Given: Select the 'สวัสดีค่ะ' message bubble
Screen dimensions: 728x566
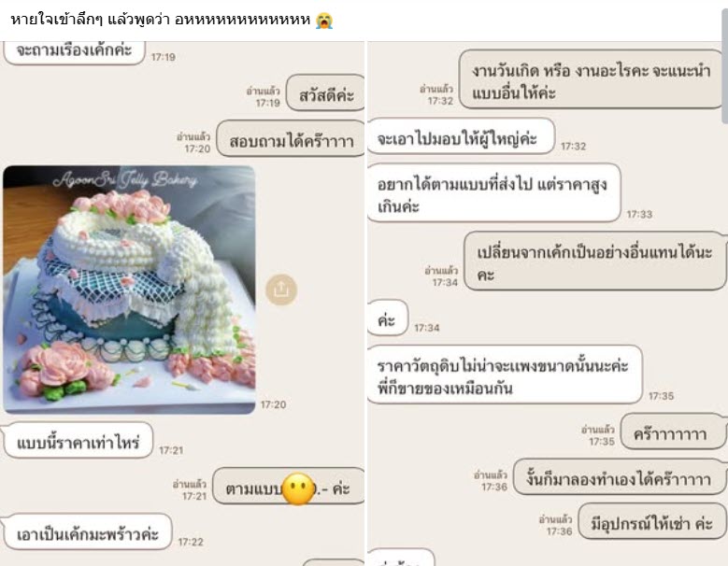Looking at the screenshot, I should point(326,92).
